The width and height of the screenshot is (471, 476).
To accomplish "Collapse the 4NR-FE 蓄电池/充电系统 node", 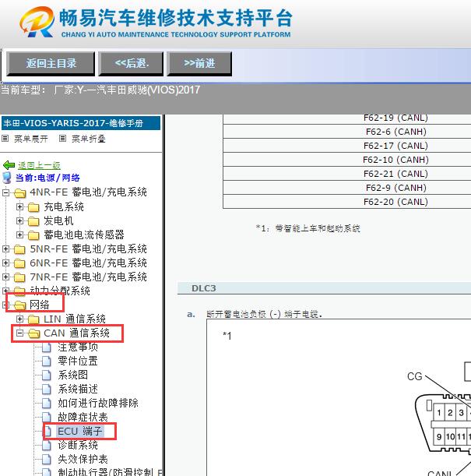I will tap(5, 192).
